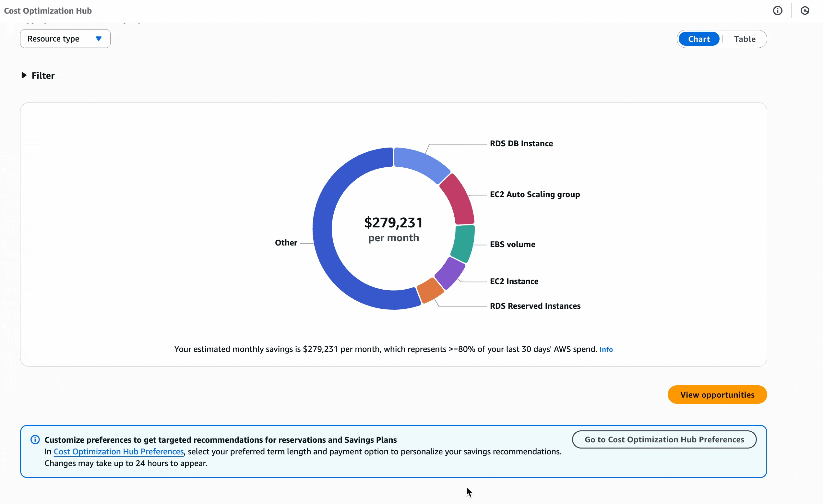
Task: Click the Filter disclosure triangle icon
Action: point(24,76)
